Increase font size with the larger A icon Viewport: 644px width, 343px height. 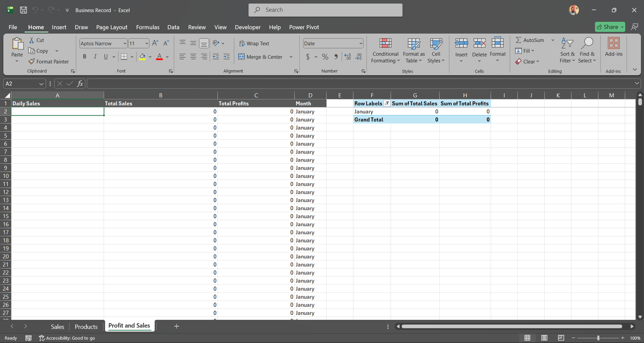(155, 43)
